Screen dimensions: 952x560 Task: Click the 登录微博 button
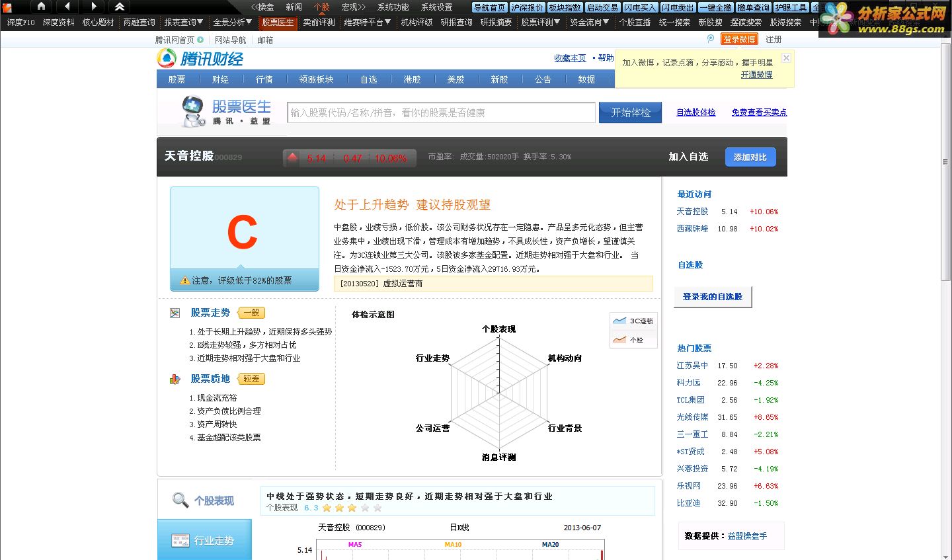[x=739, y=39]
